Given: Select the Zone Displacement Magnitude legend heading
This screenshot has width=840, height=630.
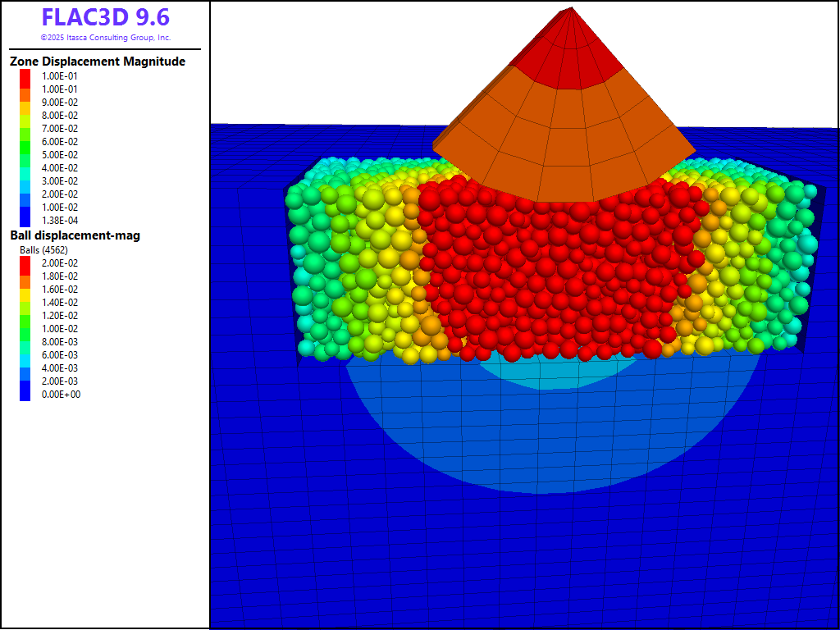Looking at the screenshot, I should (x=97, y=62).
